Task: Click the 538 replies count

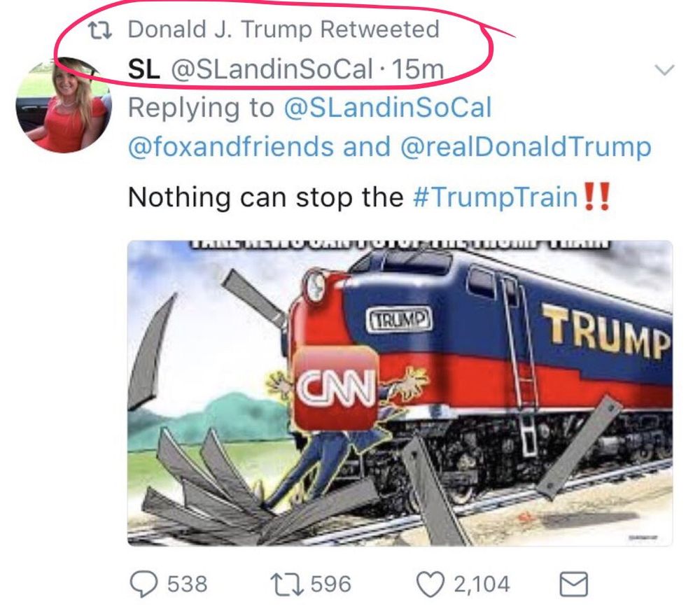Action: point(188,583)
